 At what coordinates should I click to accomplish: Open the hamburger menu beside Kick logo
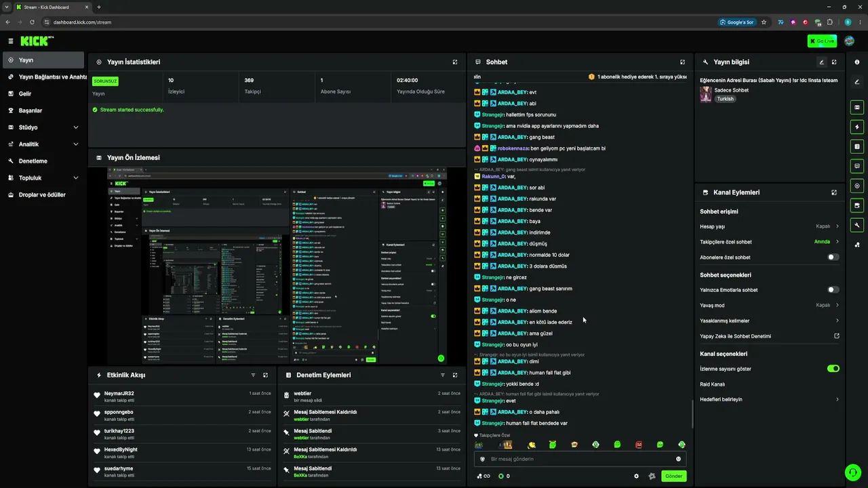[10, 41]
